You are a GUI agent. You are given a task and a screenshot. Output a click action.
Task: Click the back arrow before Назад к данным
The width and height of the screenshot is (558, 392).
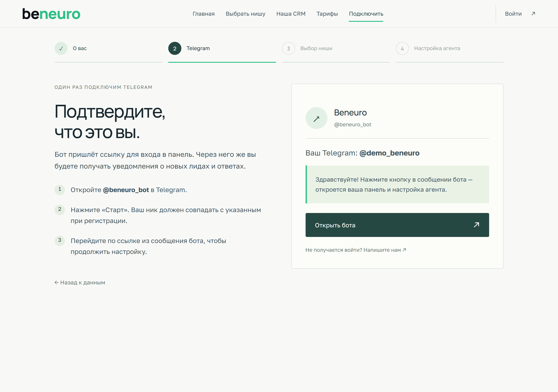click(56, 282)
